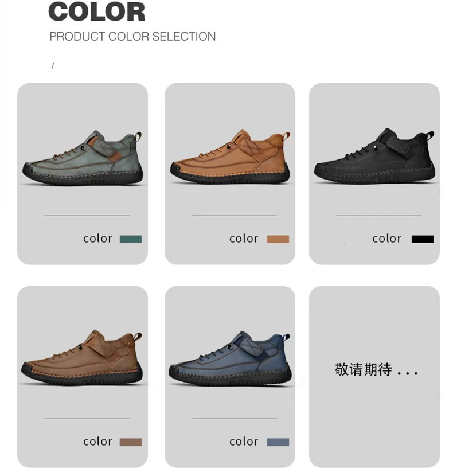Screen dimensions: 453x476
Task: Click color label beside blue swatch
Action: (x=244, y=442)
